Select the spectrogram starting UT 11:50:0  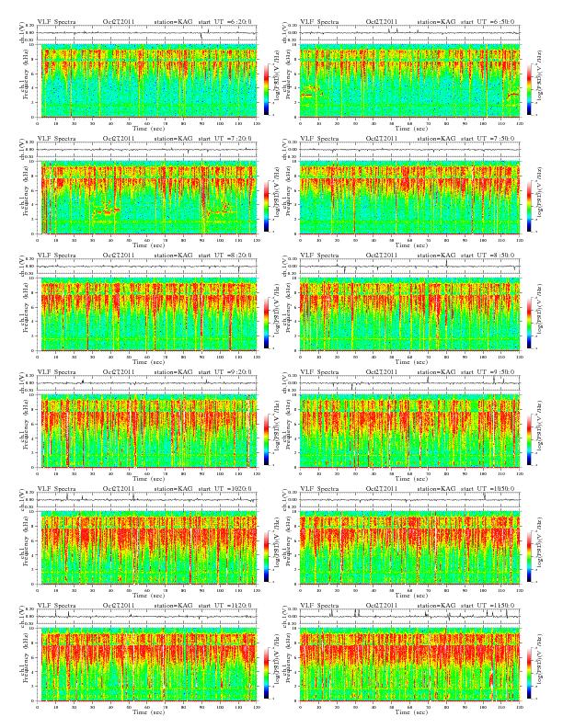click(x=409, y=665)
